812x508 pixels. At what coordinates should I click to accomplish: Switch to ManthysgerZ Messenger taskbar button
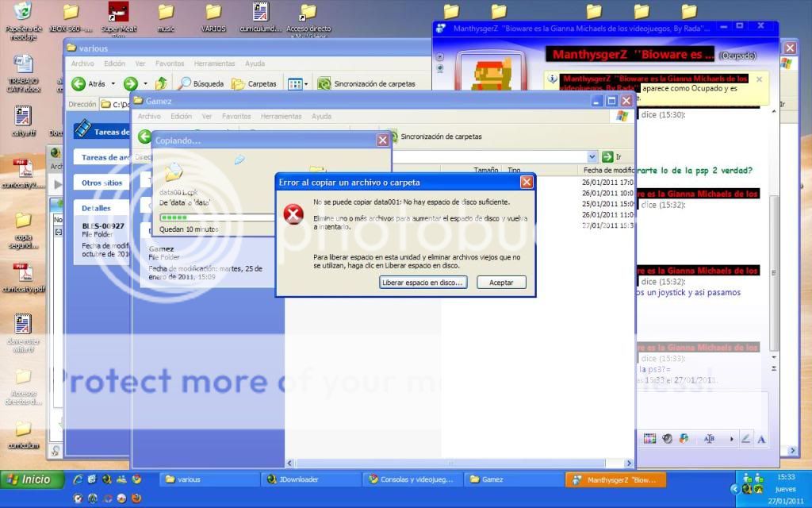615,479
